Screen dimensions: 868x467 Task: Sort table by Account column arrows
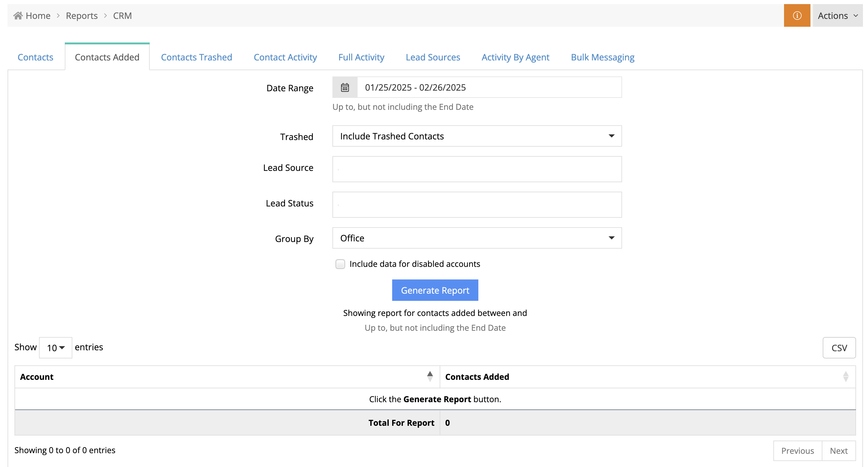[430, 376]
